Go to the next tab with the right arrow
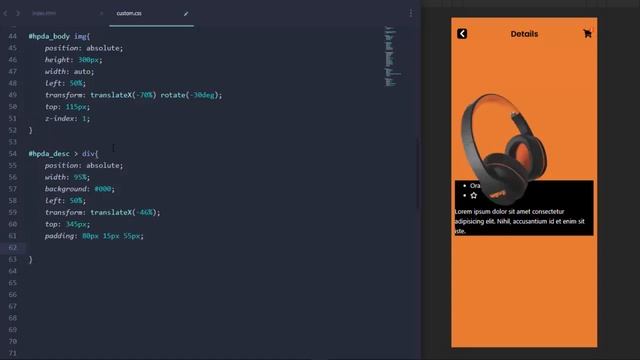Screen dimensions: 640x360 click(x=18, y=13)
